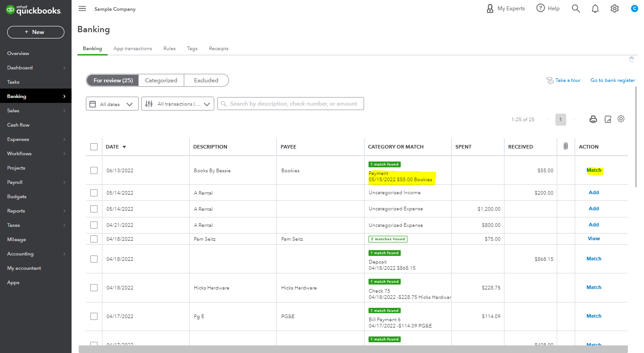The image size is (644, 353).
Task: Select the Hicks Hardware transaction checkbox
Action: 94,288
